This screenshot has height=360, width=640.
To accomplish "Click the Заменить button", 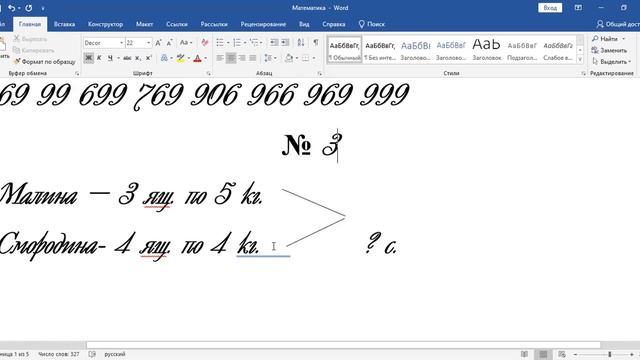I will click(x=609, y=50).
